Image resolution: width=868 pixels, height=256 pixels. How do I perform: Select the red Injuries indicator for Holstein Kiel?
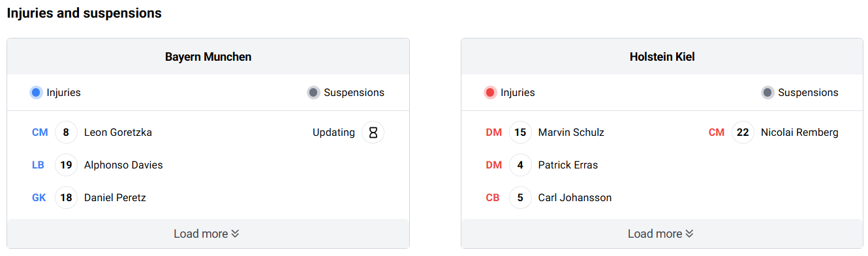[x=490, y=93]
